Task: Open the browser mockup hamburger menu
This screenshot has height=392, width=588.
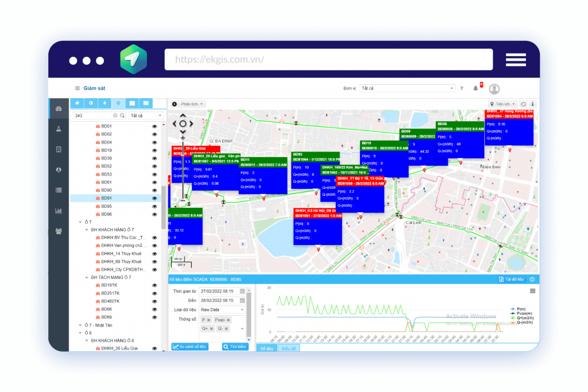Action: pos(516,60)
